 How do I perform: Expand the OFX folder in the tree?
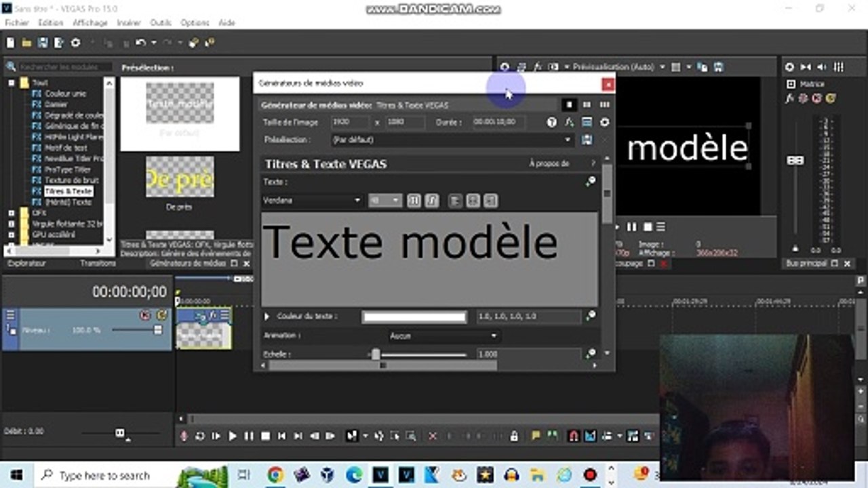coord(12,213)
